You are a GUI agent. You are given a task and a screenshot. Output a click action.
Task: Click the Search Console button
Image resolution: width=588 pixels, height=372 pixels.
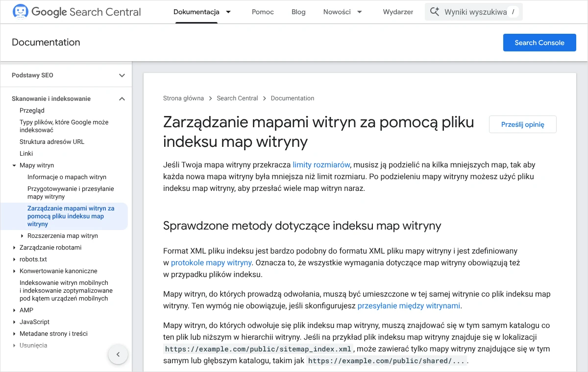[x=539, y=43]
